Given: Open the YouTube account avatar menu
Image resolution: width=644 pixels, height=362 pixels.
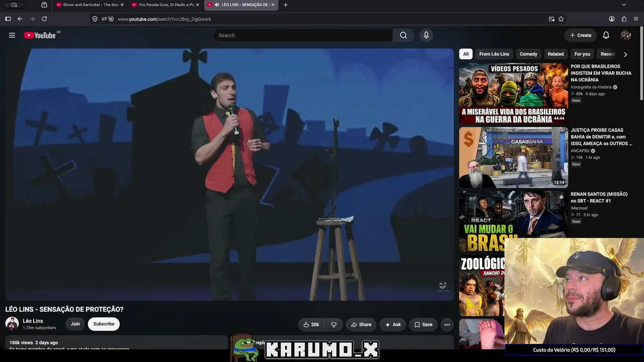Looking at the screenshot, I should click(x=626, y=35).
